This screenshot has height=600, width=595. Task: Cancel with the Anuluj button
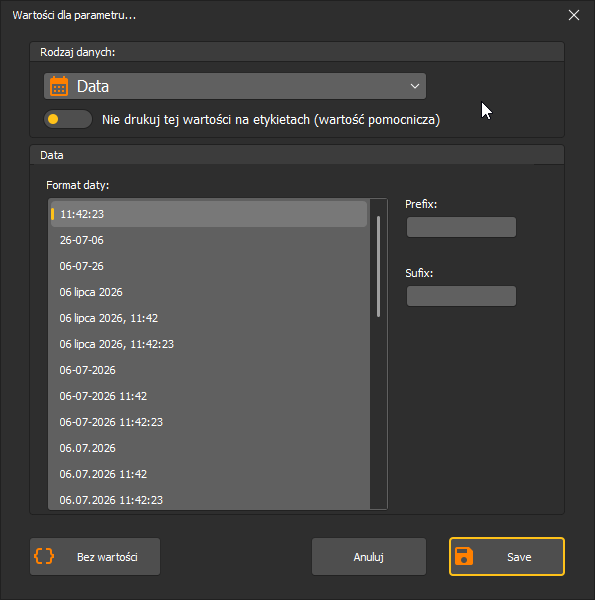[x=368, y=556]
